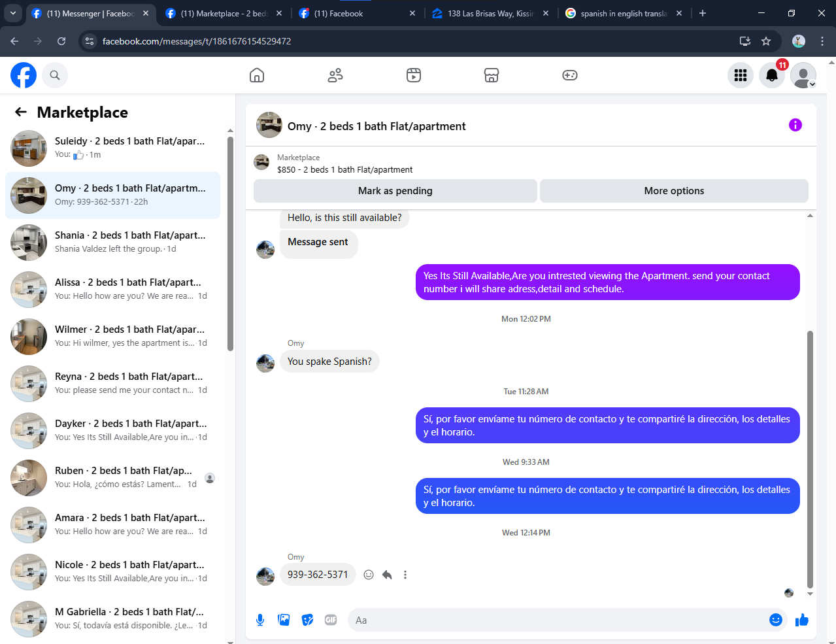Click the install app icon in address bar
This screenshot has width=836, height=644.
tap(744, 41)
